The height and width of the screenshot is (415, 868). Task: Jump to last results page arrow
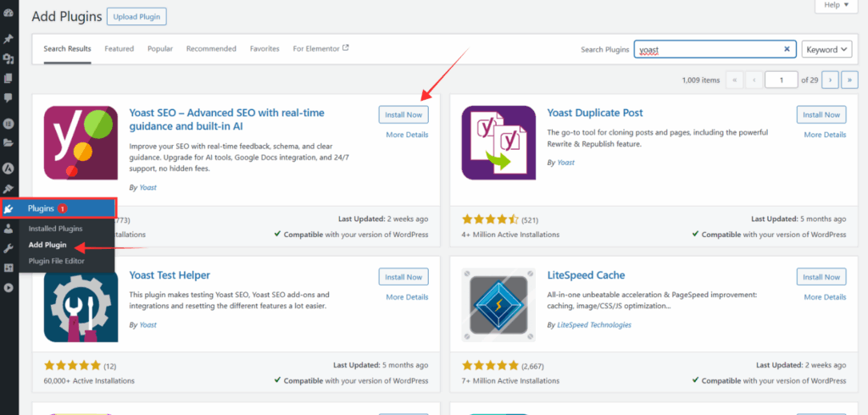click(x=849, y=80)
